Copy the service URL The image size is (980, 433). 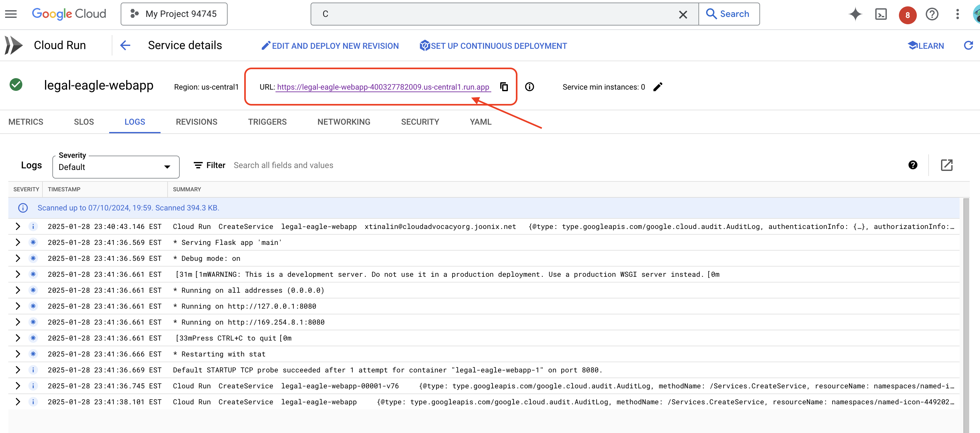tap(504, 87)
